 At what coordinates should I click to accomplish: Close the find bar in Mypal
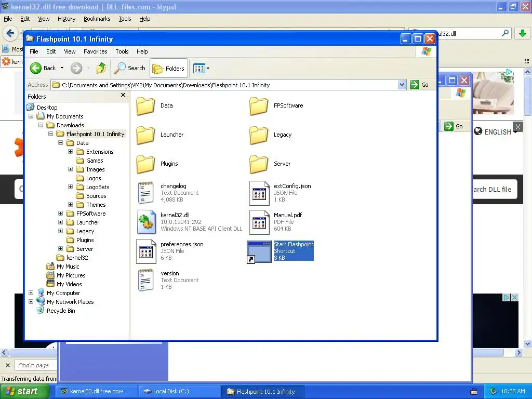pos(8,365)
